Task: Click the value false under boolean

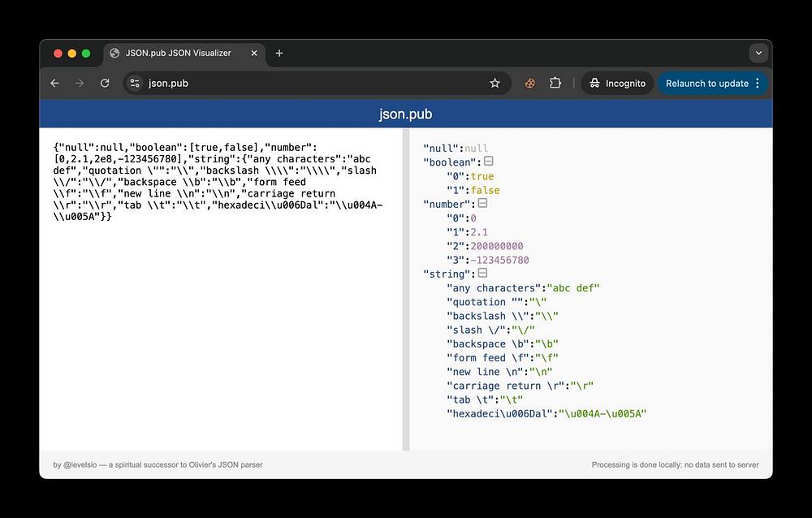Action: click(486, 190)
